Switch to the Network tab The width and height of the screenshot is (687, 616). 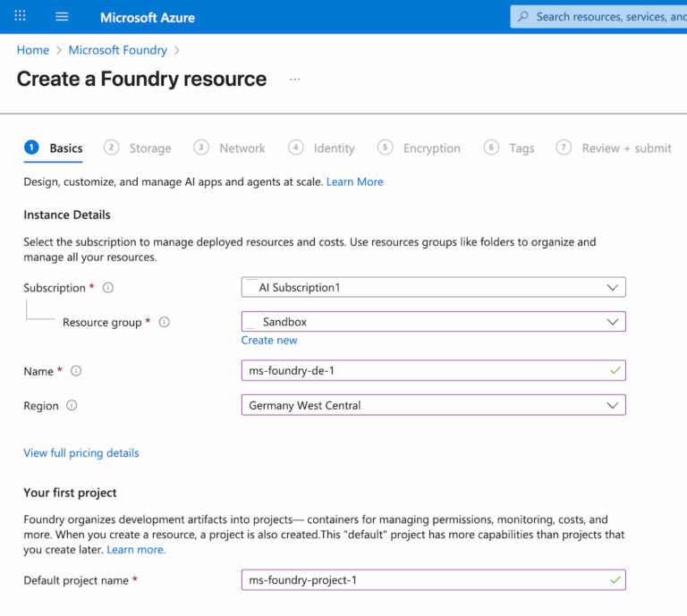coord(242,148)
